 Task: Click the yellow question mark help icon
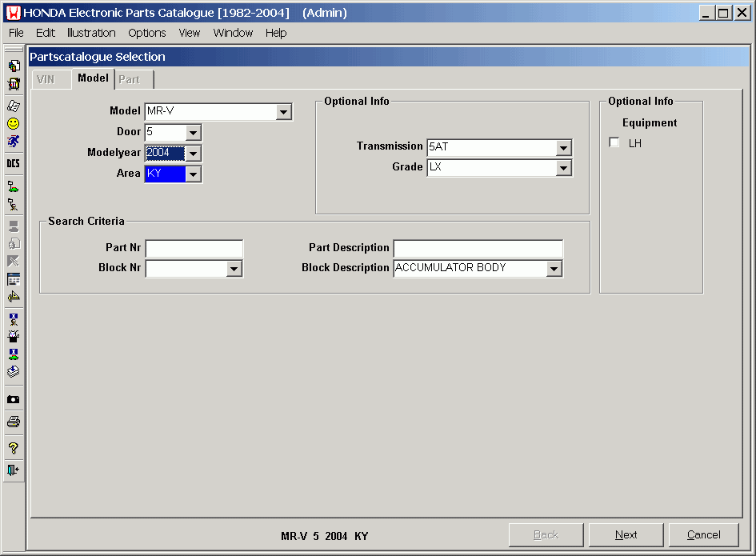[x=14, y=449]
